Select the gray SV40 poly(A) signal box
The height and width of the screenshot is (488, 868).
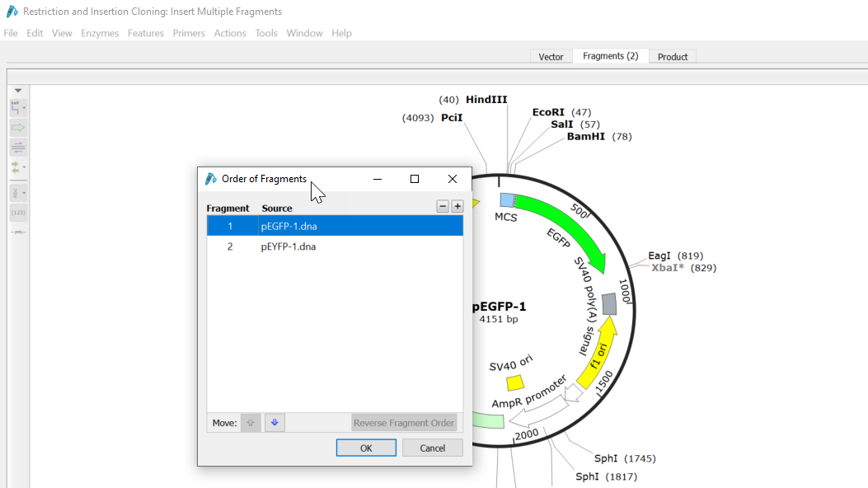609,304
